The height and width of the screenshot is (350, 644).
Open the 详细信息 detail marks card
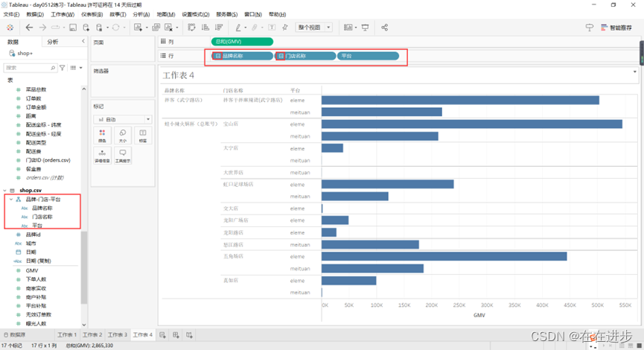[x=102, y=156]
